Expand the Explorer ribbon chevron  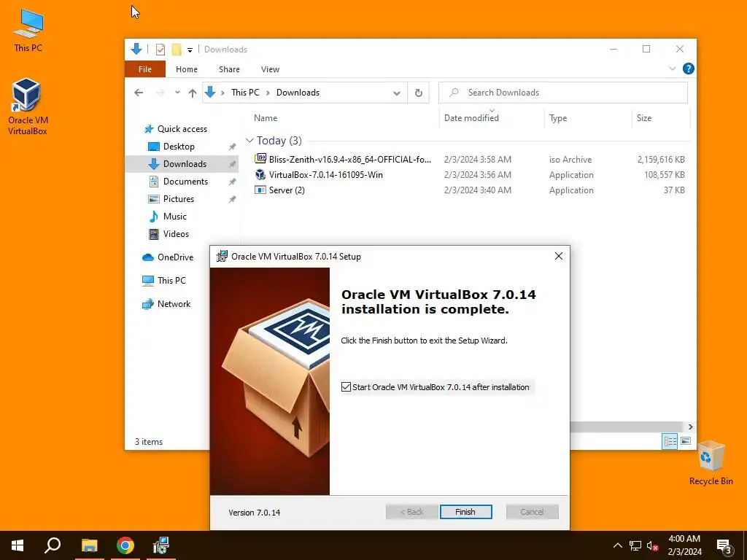click(672, 69)
